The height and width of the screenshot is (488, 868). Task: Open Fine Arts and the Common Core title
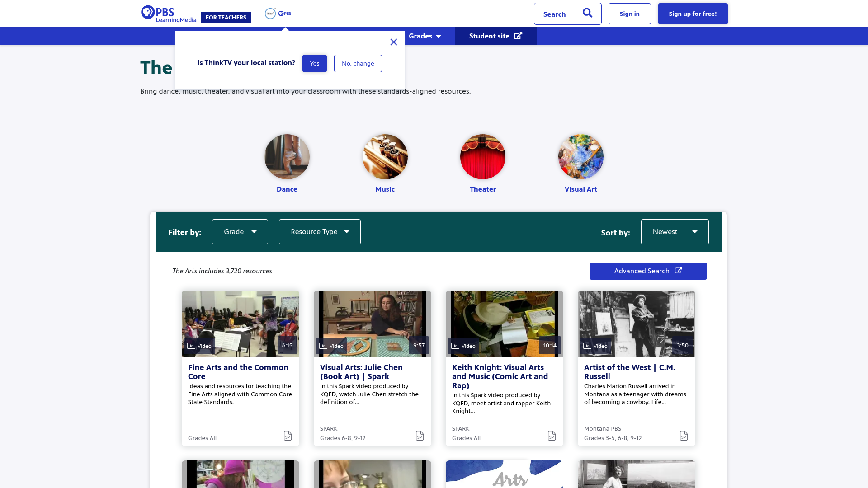238,372
